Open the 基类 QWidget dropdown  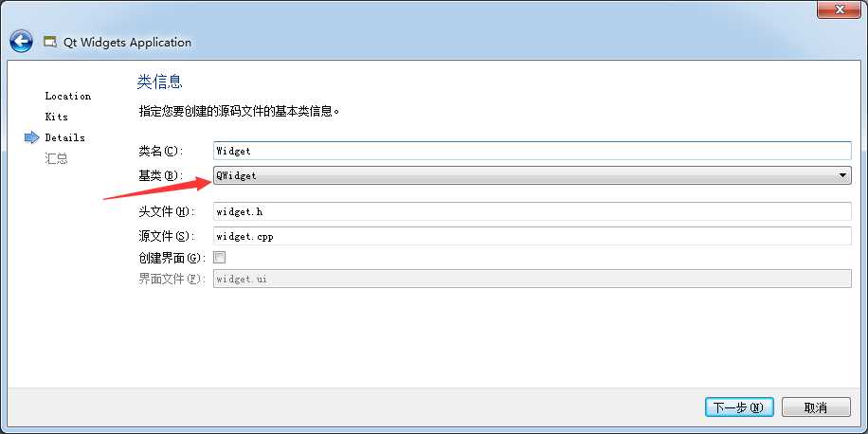[x=532, y=175]
